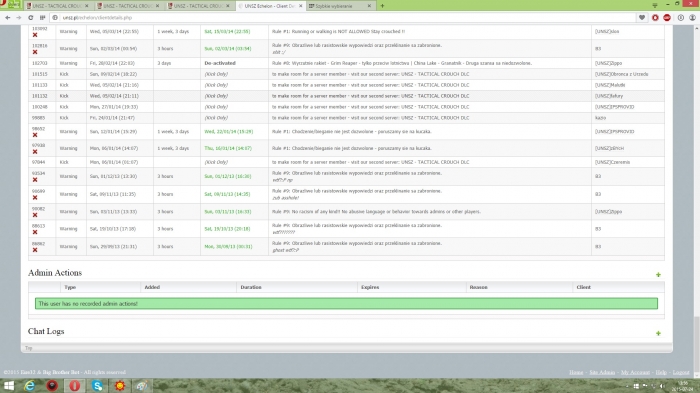Go back to the previous page
700x393 pixels.
coord(8,17)
